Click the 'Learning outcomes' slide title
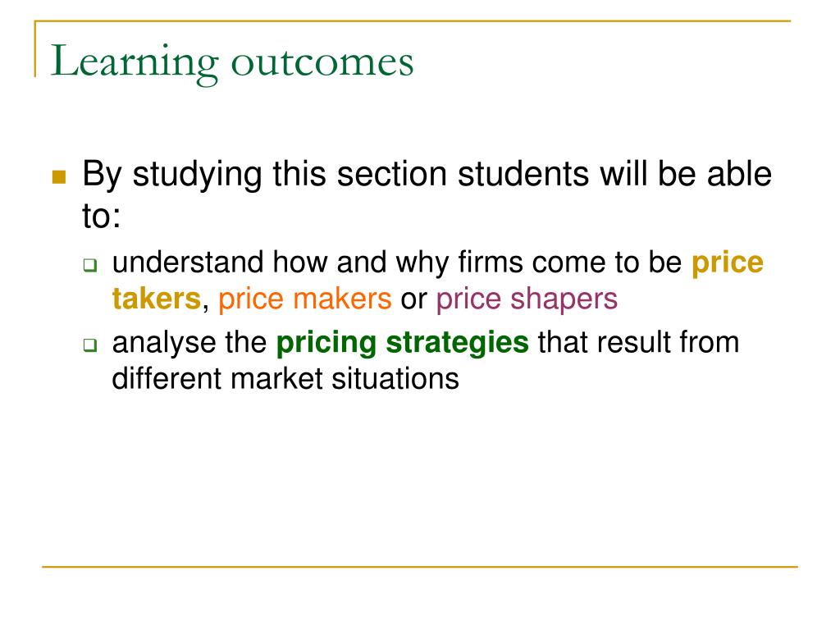This screenshot has width=840, height=630. tap(232, 63)
